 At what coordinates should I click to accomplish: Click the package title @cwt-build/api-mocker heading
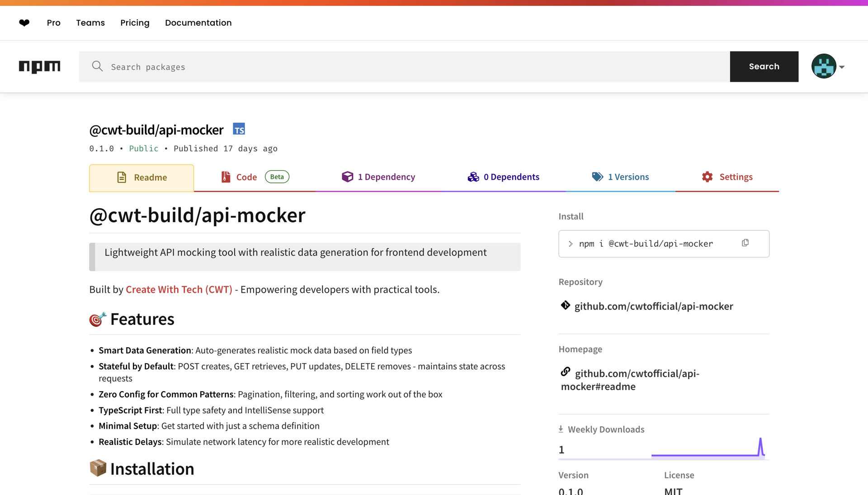197,215
